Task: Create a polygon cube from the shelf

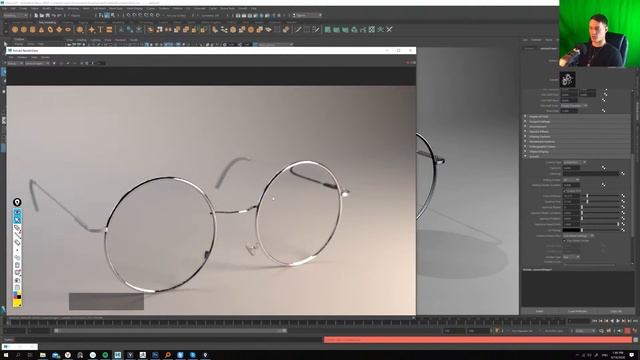Action: tap(24, 29)
